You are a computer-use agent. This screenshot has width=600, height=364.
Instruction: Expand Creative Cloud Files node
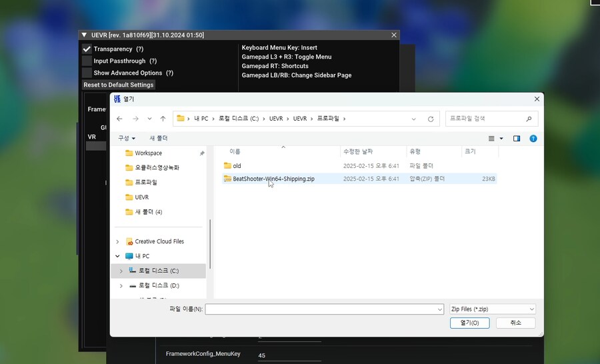(x=117, y=242)
